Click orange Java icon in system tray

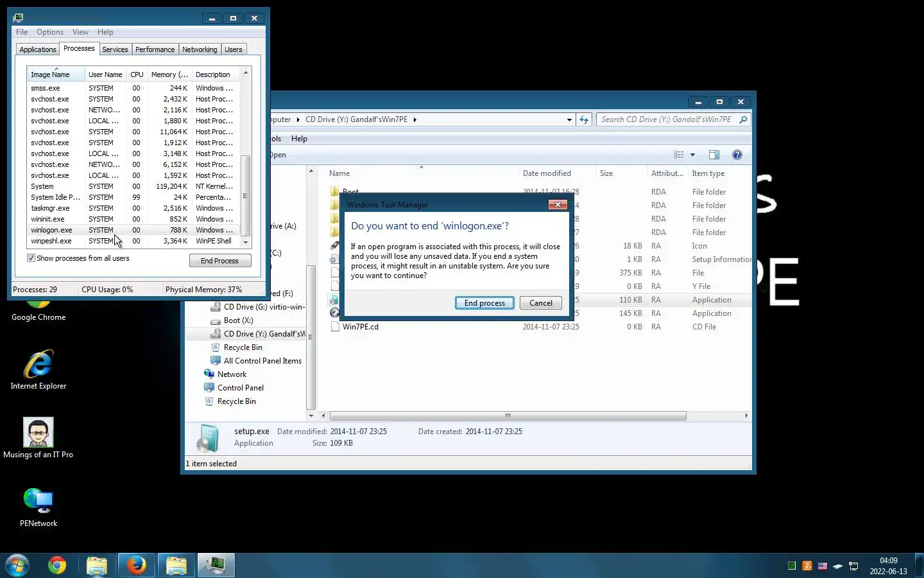pyautogui.click(x=807, y=566)
